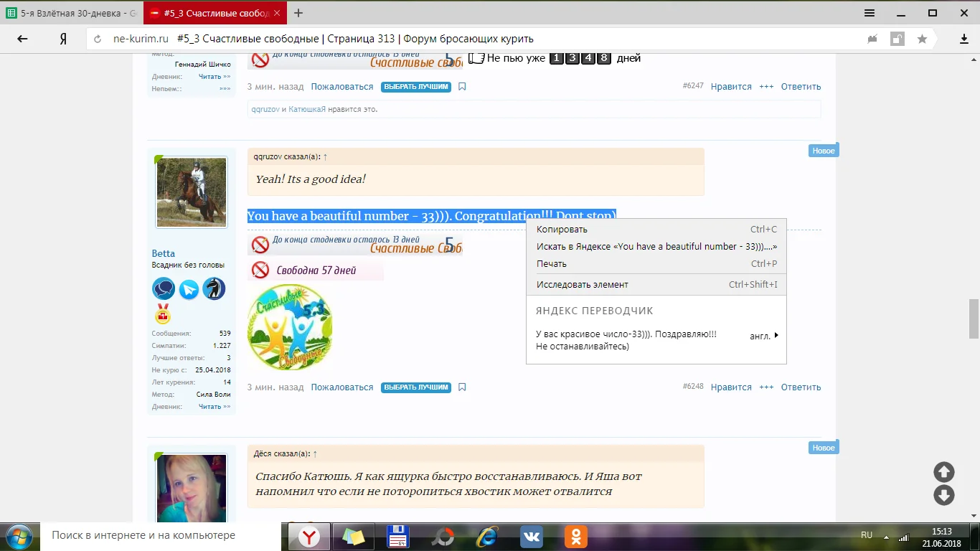This screenshot has width=980, height=551.
Task: Switch to the '5-я Взлётная 30-дневка' tab
Action: click(72, 13)
